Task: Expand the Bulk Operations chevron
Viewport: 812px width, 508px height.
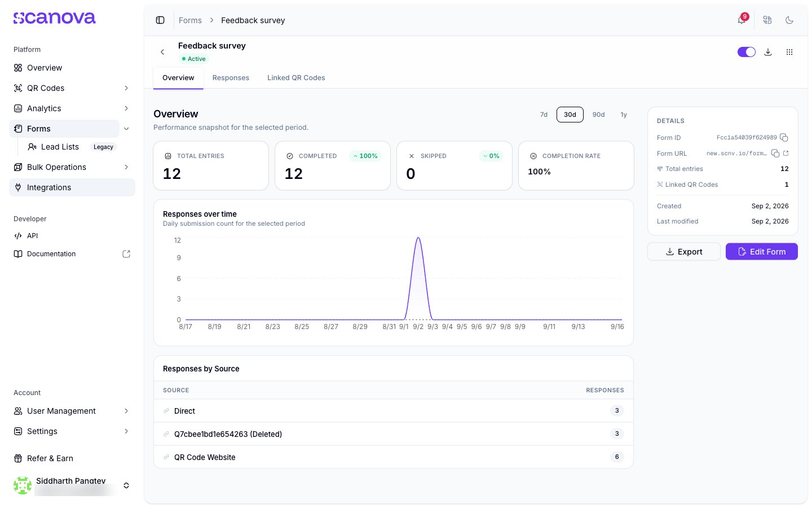Action: coord(126,167)
